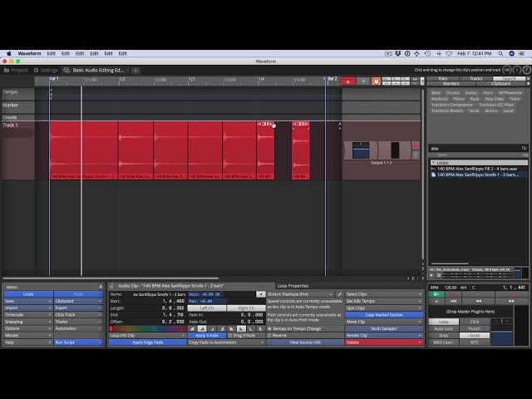Viewport: 532px width, 399px height.
Task: Toggle Snap in transport panel
Action: pos(444,335)
